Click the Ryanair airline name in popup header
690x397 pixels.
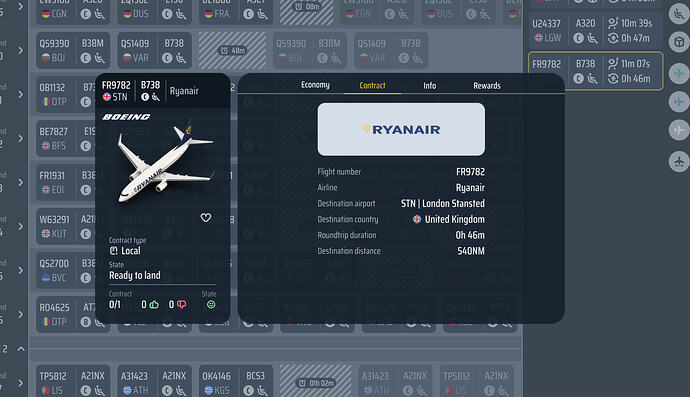184,91
